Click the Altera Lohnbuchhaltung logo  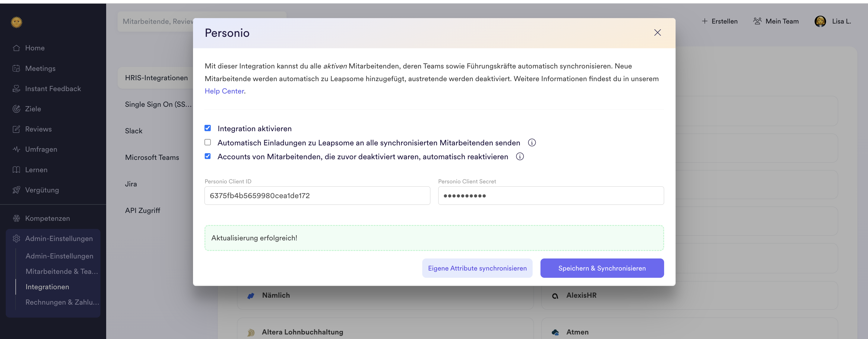251,332
